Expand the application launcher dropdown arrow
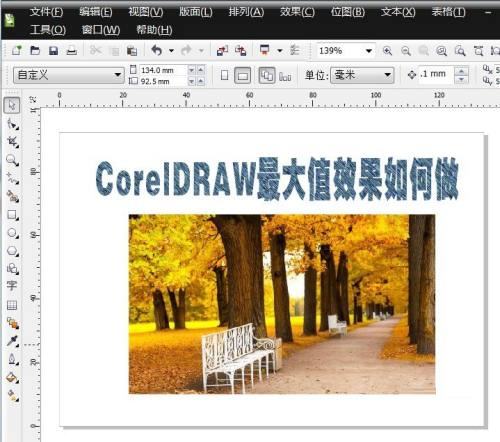Image resolution: width=500 pixels, height=442 pixels. pos(280,51)
